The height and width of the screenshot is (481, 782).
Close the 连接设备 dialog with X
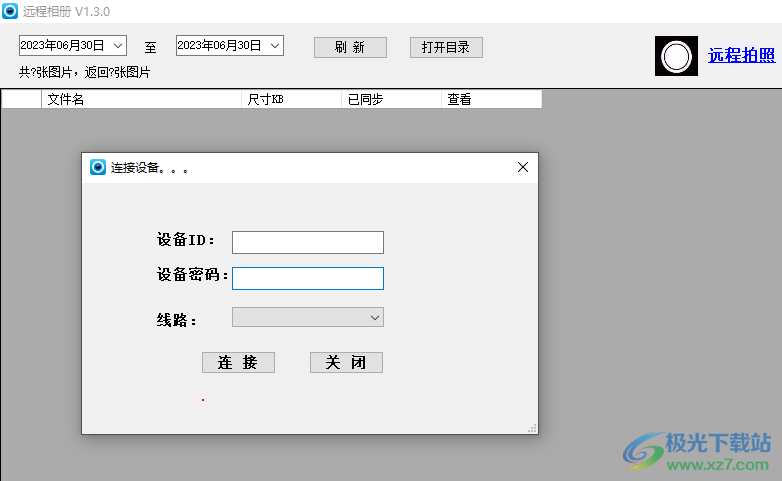tap(523, 167)
